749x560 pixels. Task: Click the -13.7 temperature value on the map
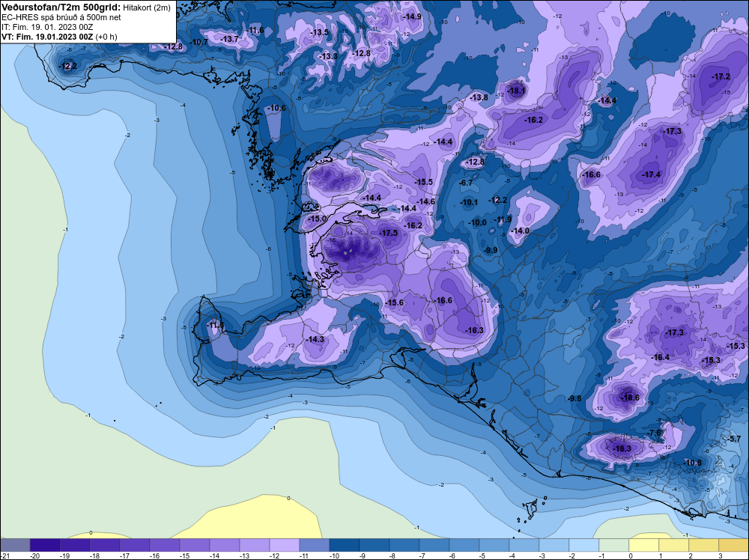click(x=230, y=39)
